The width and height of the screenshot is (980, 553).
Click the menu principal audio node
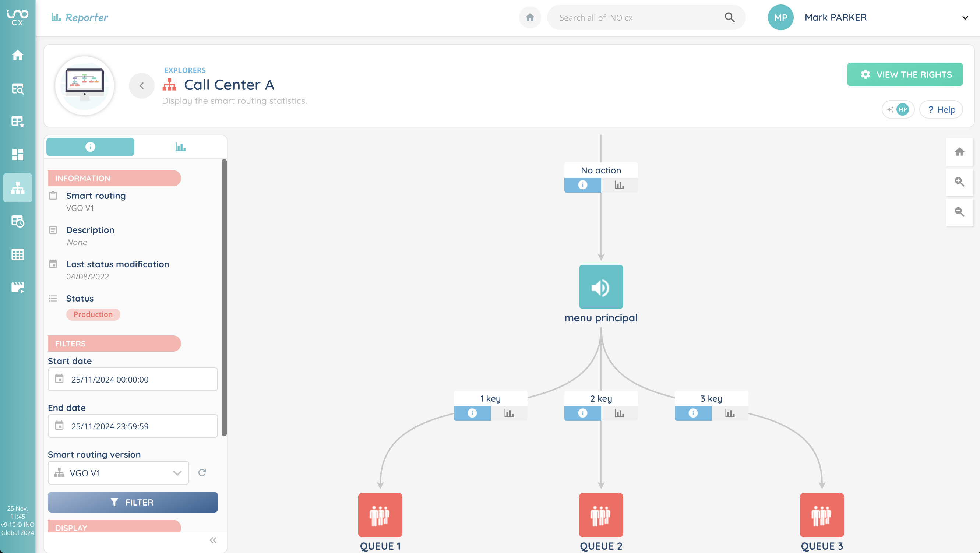(601, 286)
